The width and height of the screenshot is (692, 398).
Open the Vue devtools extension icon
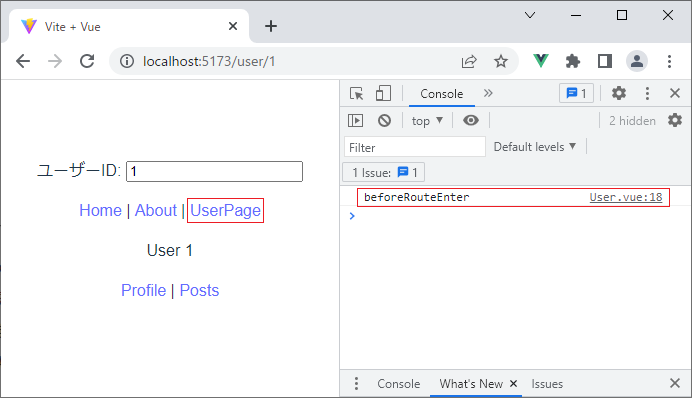click(541, 61)
